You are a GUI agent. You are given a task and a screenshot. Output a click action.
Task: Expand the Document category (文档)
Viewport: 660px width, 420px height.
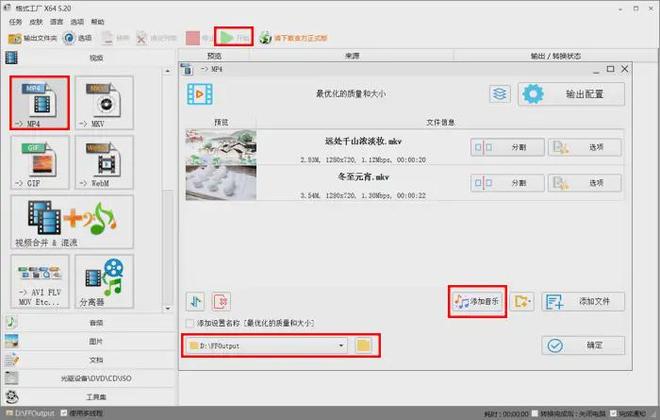(x=96, y=359)
